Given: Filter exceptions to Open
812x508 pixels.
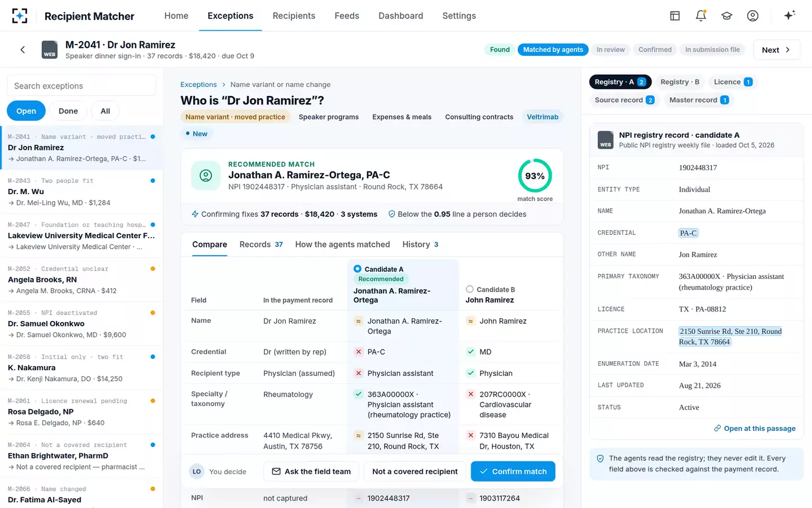Looking at the screenshot, I should coord(26,111).
